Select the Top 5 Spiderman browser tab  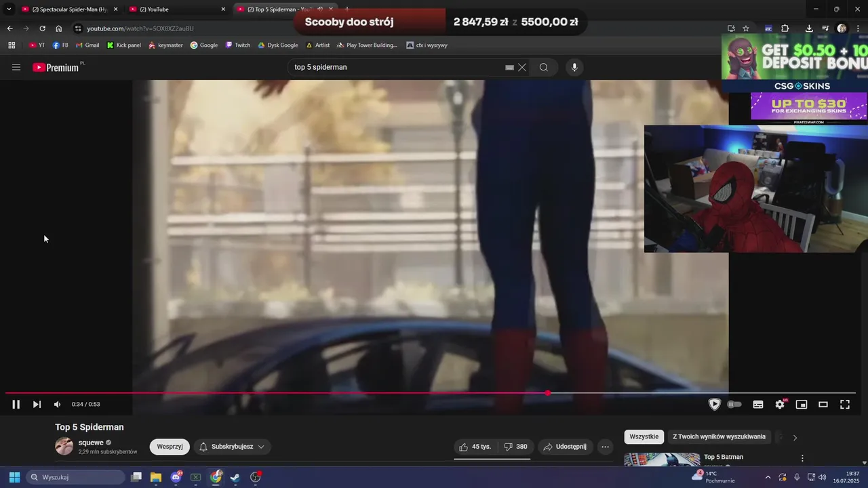[285, 9]
